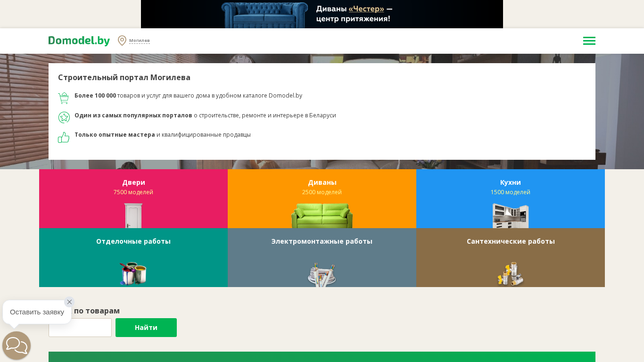This screenshot has height=362, width=644.
Task: Click the Найти search button
Action: 146,328
